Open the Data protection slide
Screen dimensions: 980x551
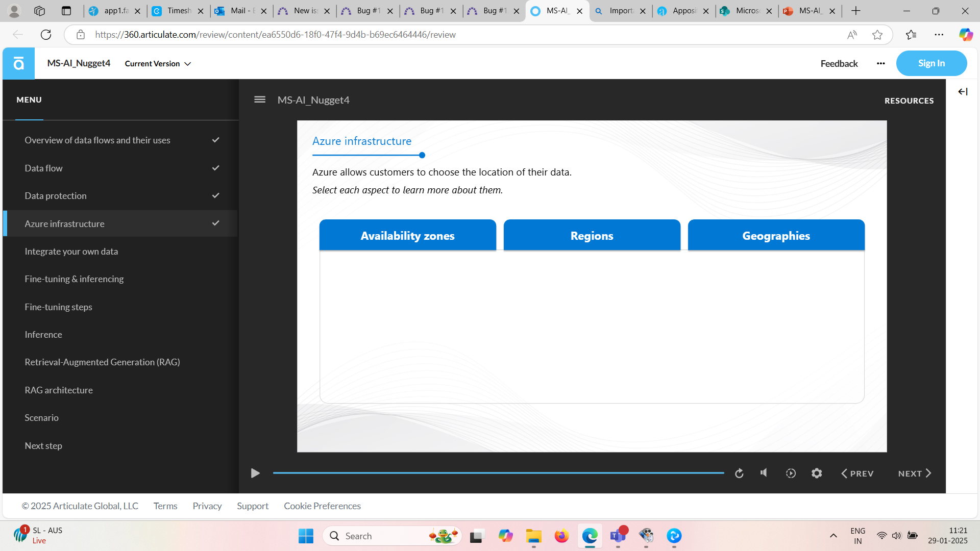pyautogui.click(x=120, y=196)
